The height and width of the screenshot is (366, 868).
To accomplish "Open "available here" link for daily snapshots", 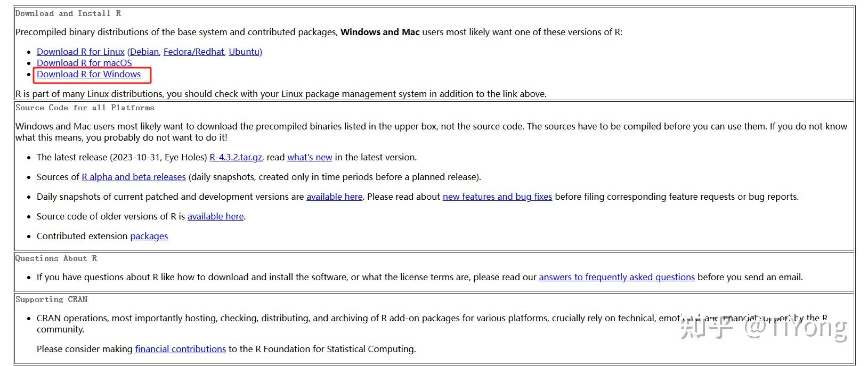I will point(334,197).
